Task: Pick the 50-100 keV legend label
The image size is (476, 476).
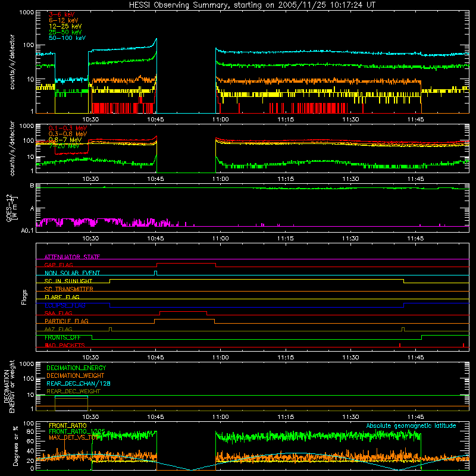Action: [x=67, y=38]
